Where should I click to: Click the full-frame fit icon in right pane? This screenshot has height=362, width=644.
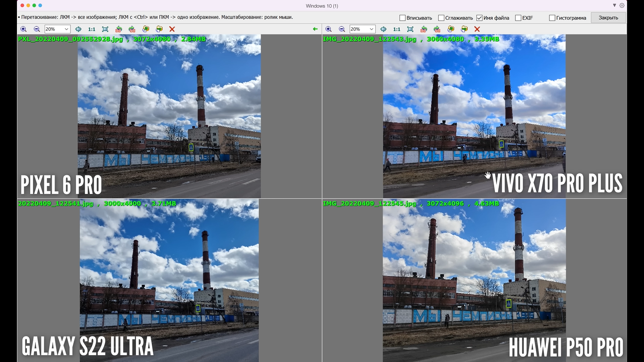(x=410, y=29)
